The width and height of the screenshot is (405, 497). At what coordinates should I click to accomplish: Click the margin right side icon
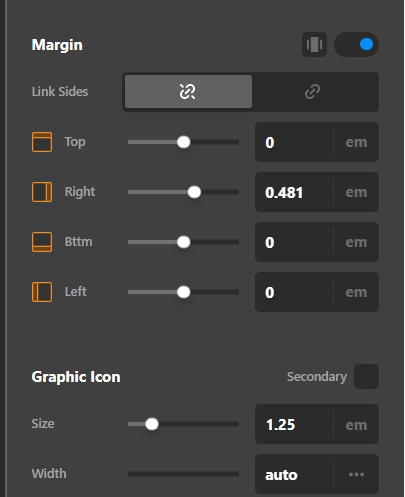[x=42, y=192]
